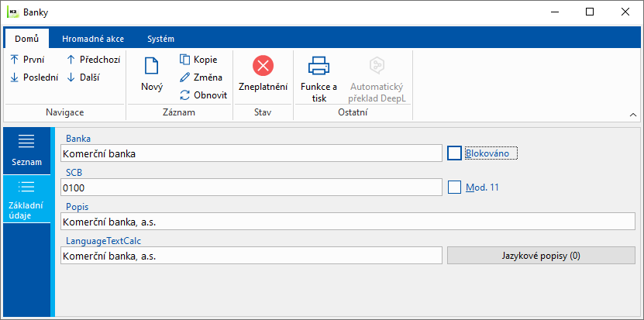This screenshot has height=320, width=644.
Task: Go to first record with První
Action: [27, 60]
